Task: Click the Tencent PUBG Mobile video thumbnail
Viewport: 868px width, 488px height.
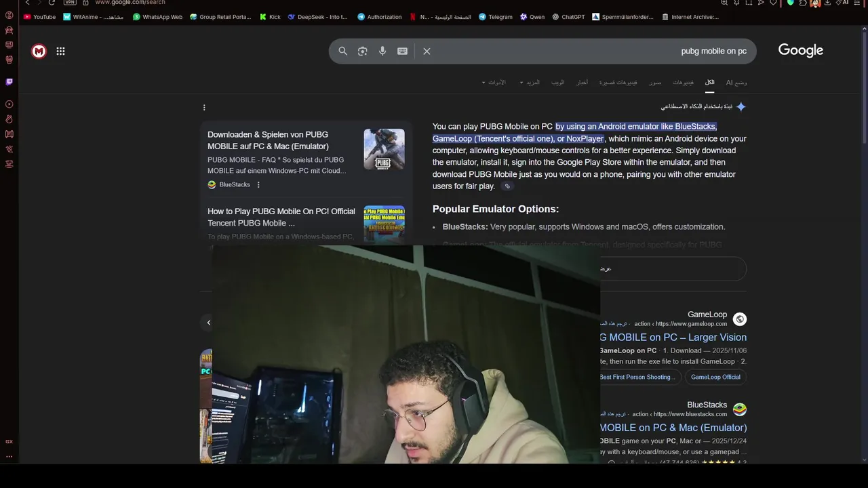Action: pyautogui.click(x=384, y=224)
